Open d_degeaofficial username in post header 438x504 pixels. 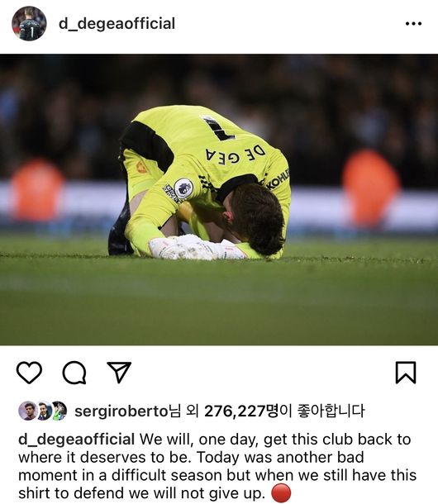tap(117, 24)
